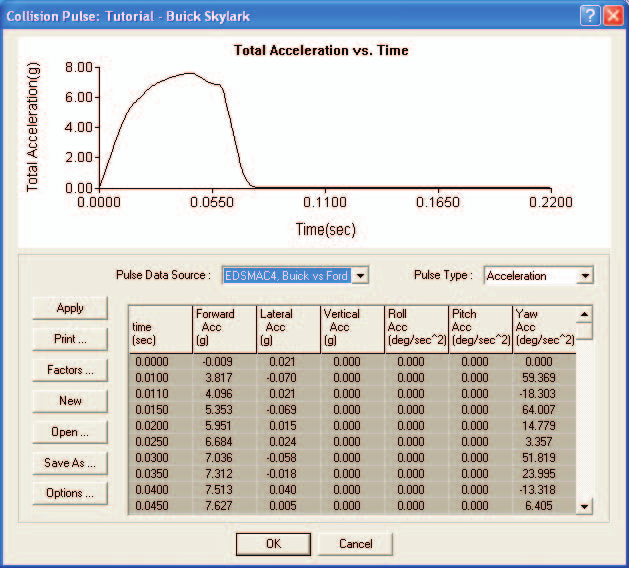The image size is (629, 568).
Task: Click Forward Acc value 7.627
Action: (x=225, y=506)
